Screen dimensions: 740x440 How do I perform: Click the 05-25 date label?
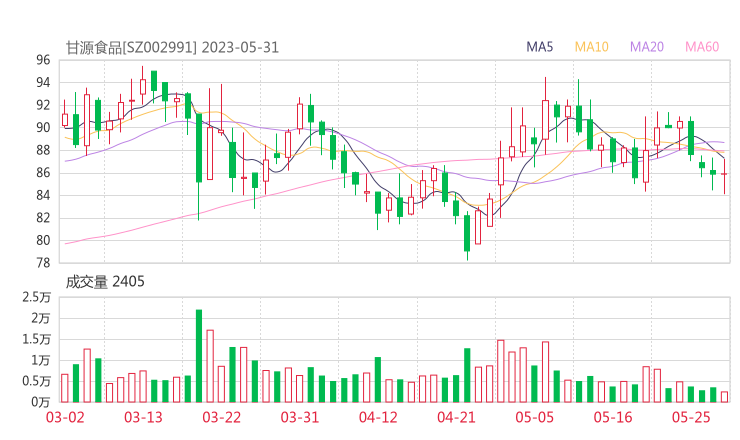(x=691, y=417)
